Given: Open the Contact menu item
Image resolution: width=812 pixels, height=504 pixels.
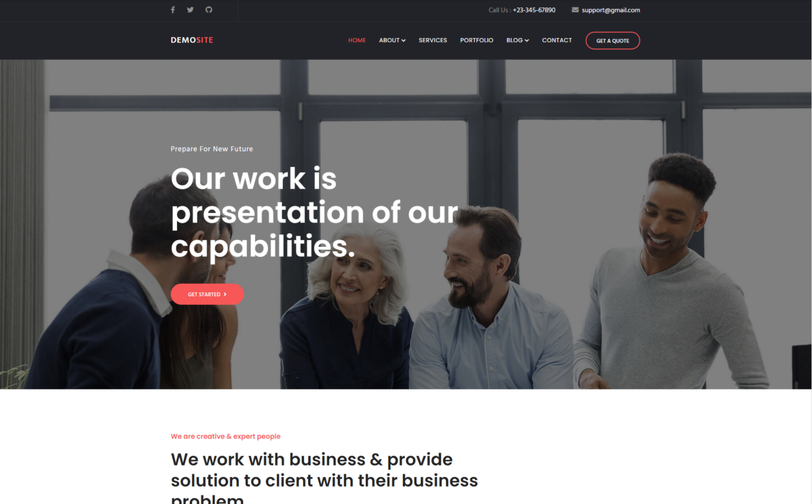Looking at the screenshot, I should coord(557,40).
